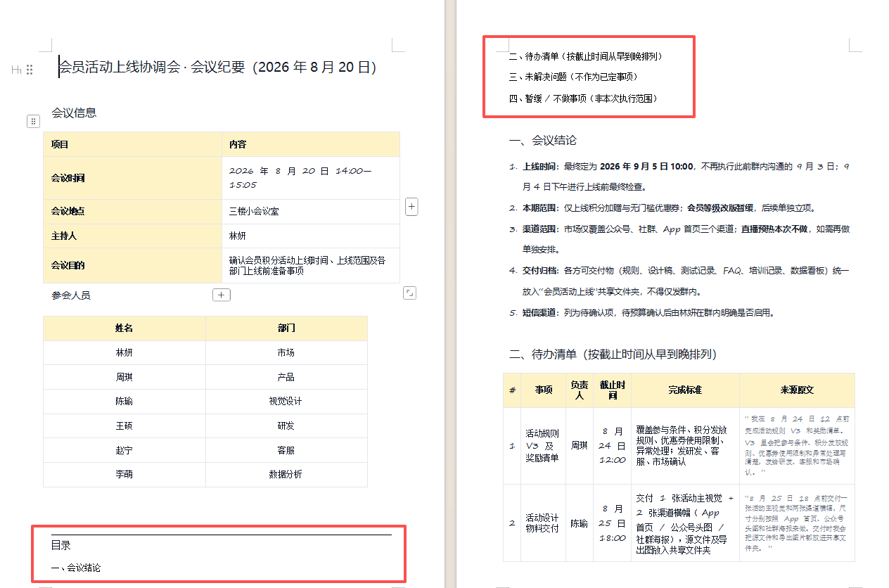The height and width of the screenshot is (588, 889).
Task: Click the 参会人员 heading
Action: (x=71, y=295)
